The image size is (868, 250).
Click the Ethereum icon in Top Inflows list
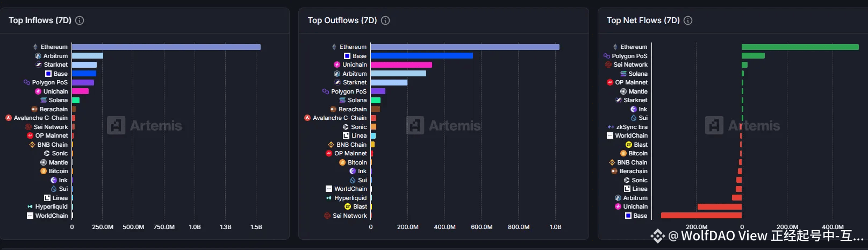[x=35, y=47]
